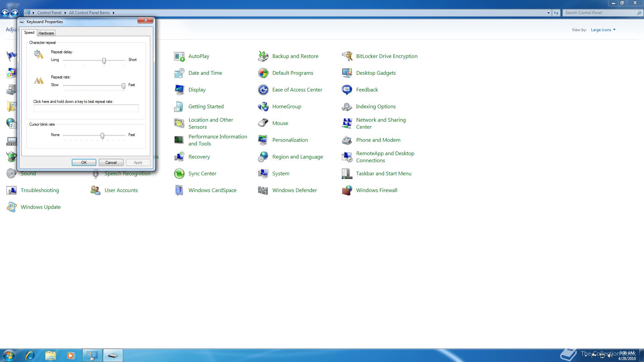Open Windows Explorer from the taskbar
Image resolution: width=644 pixels, height=362 pixels.
50,355
